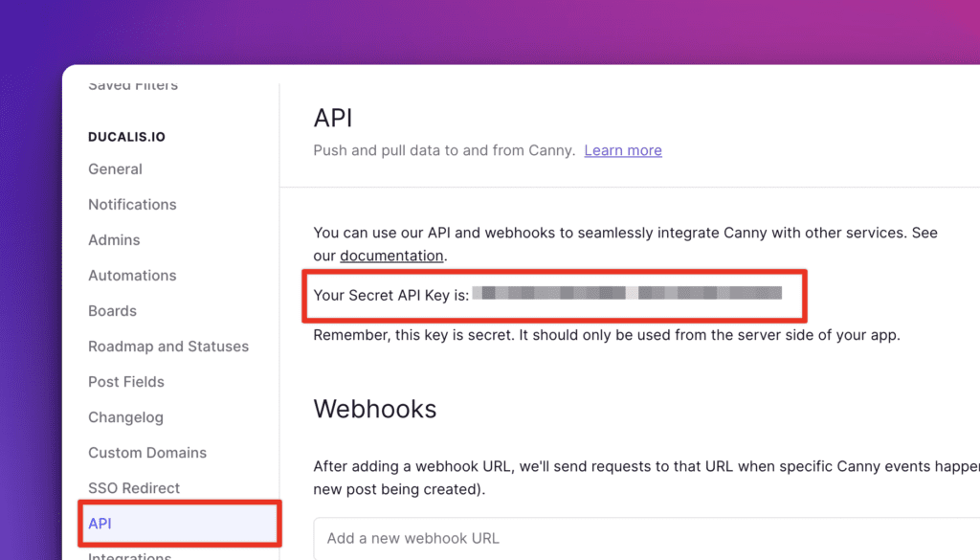
Task: Open the General settings section
Action: [115, 168]
